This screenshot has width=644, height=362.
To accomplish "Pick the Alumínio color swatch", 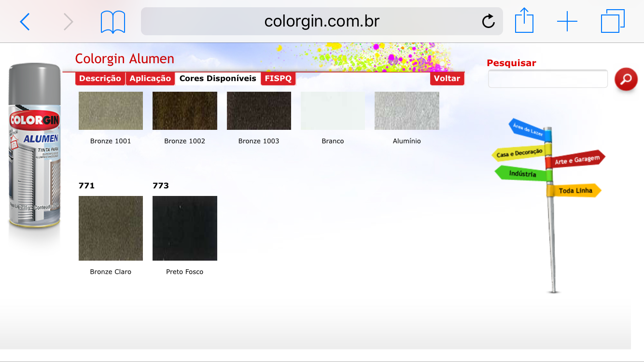I will point(407,111).
